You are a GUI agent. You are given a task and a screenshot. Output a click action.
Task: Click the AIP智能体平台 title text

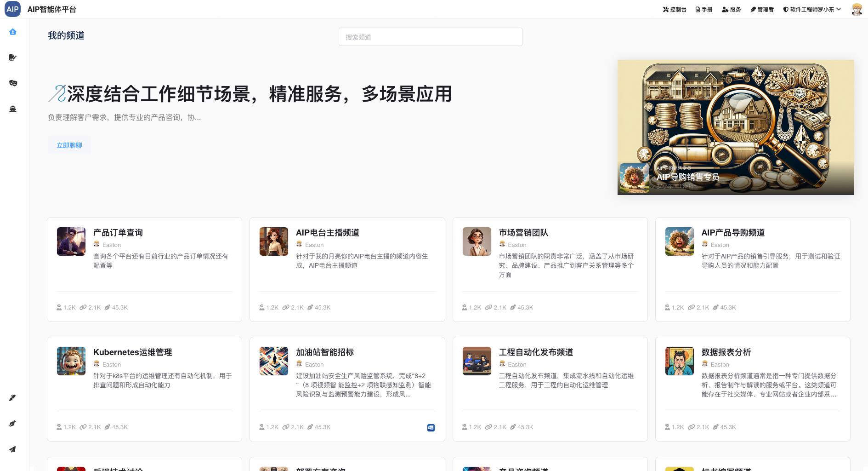tap(52, 9)
